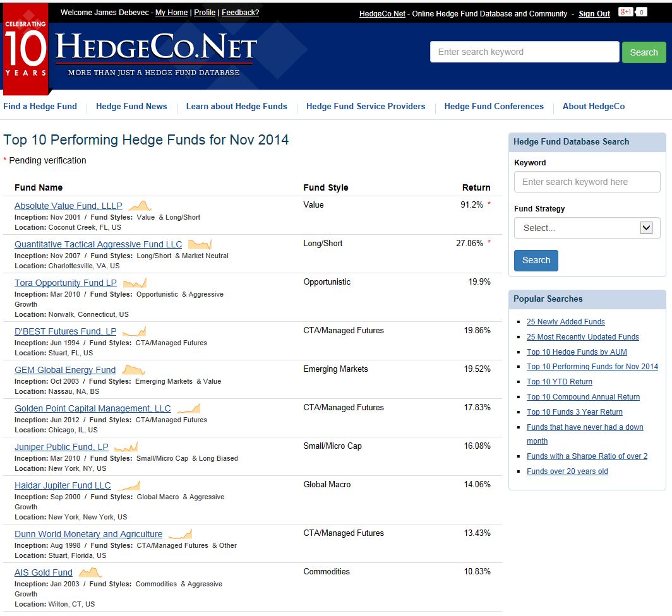The height and width of the screenshot is (616, 672).
Task: Open D'BEST Futures Fund, LP link
Action: pyautogui.click(x=65, y=331)
